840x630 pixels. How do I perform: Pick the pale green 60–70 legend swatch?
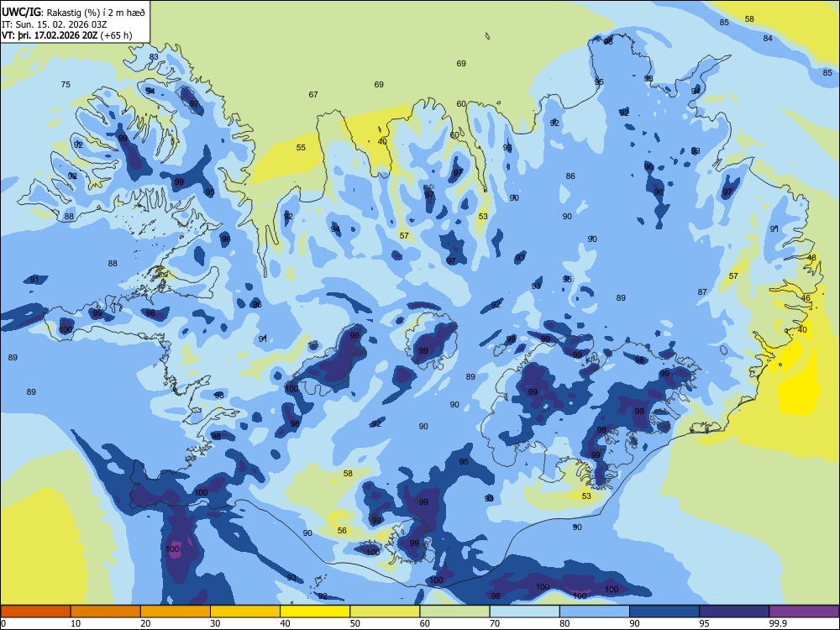454,612
